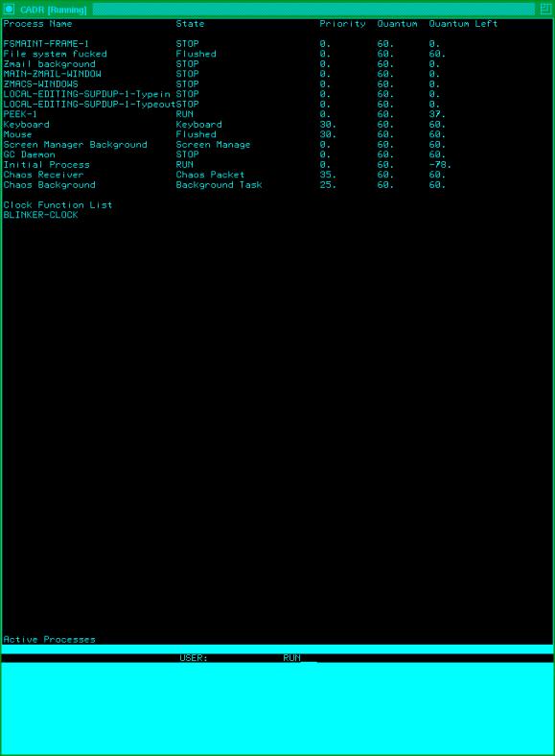
Task: Click the quantum left '60.' of Chaos Receiver
Action: (x=437, y=175)
